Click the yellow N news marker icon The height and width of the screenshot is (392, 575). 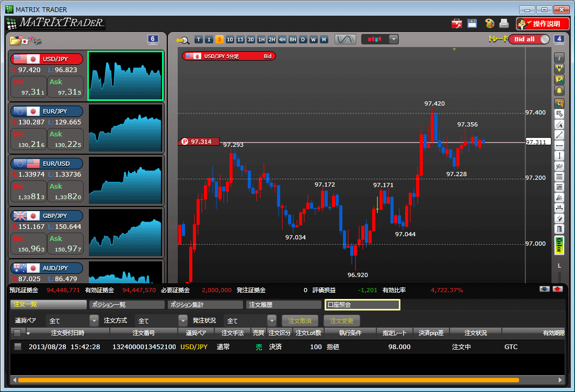pyautogui.click(x=559, y=68)
